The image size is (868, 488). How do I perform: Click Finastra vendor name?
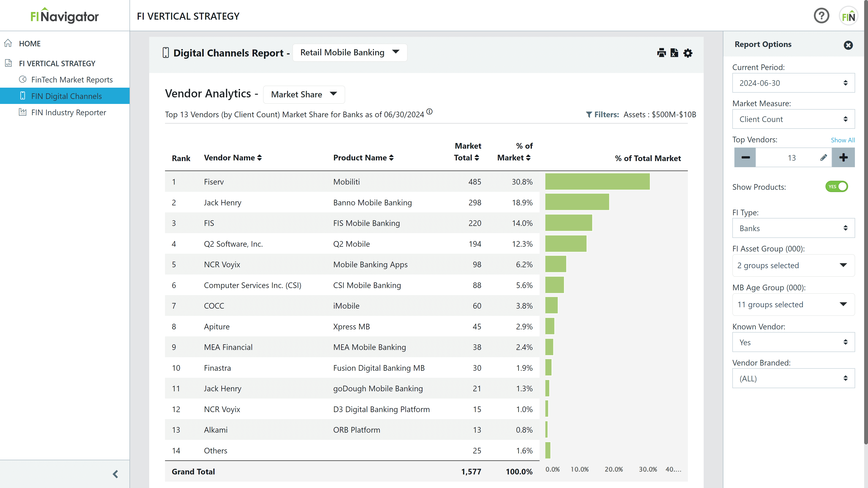217,368
